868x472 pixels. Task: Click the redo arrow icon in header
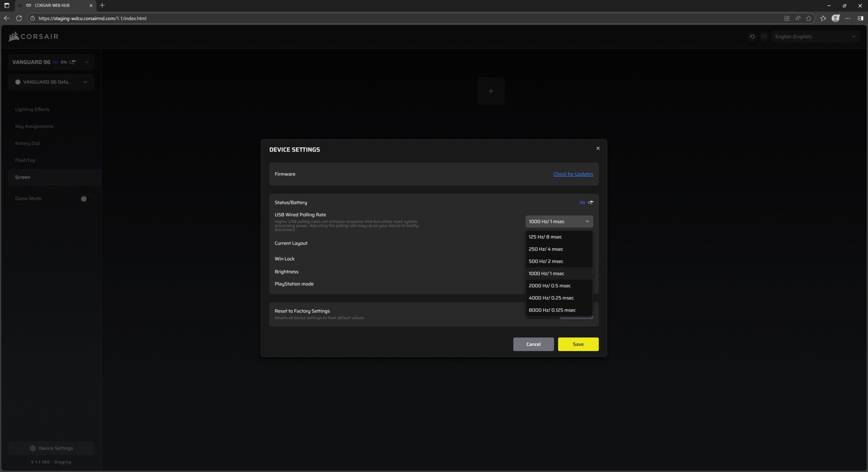click(764, 37)
